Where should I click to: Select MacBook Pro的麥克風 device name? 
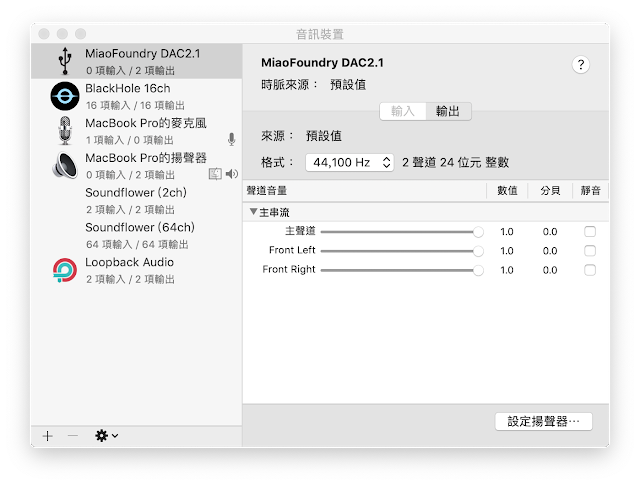146,123
